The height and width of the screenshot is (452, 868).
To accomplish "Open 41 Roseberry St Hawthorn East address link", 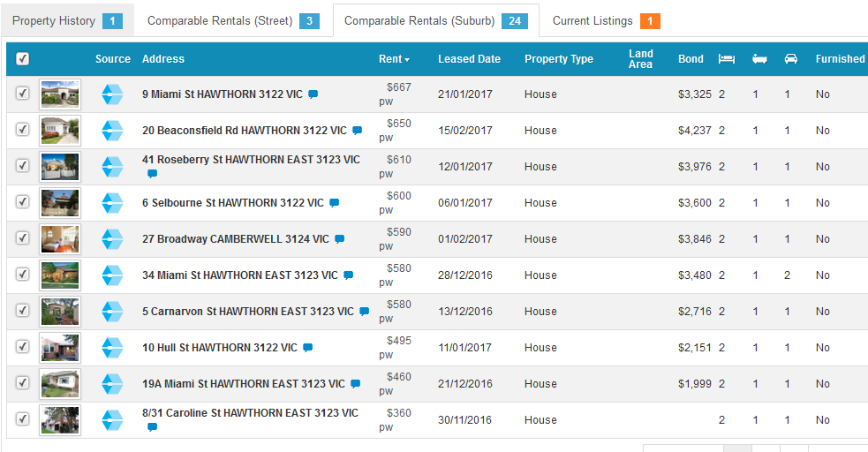I will (251, 160).
